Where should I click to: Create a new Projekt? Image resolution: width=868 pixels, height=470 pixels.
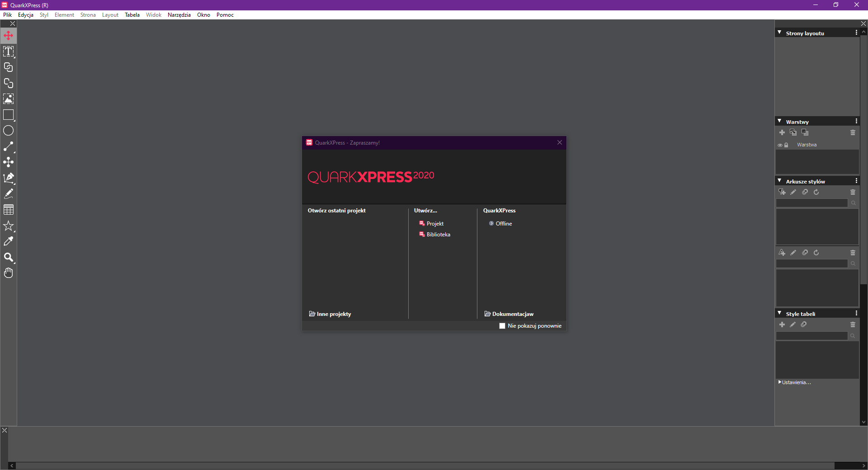click(x=431, y=224)
